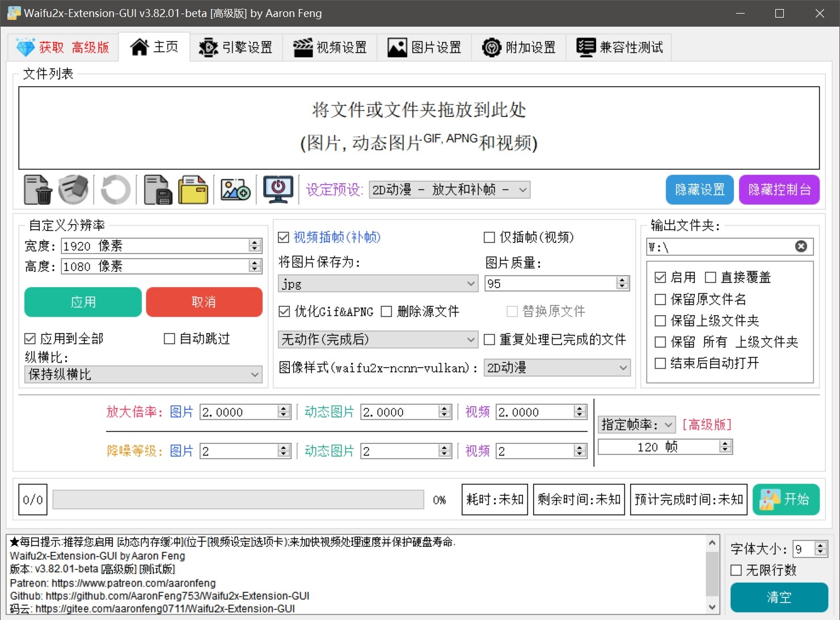Click 隐藏控制台 to hide console
Viewport: 840px width, 620px height.
[779, 189]
